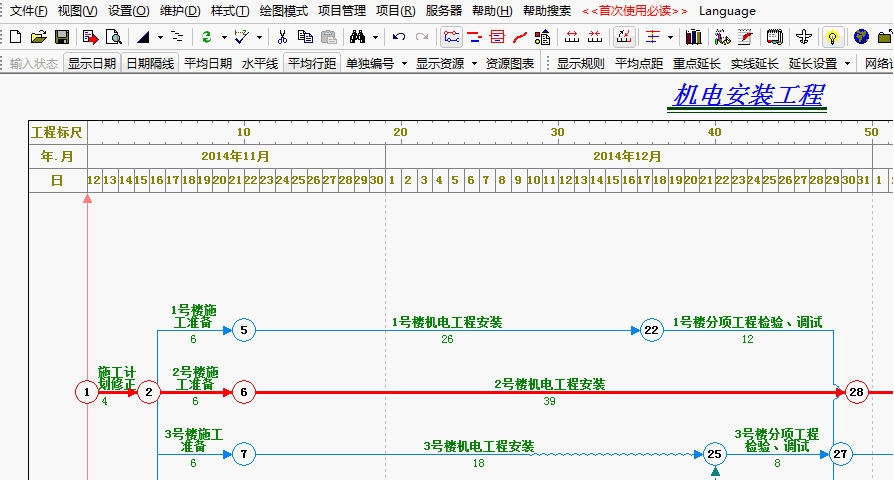The width and height of the screenshot is (894, 480).
Task: Toggle the yellow light bulb tip icon
Action: point(832,38)
